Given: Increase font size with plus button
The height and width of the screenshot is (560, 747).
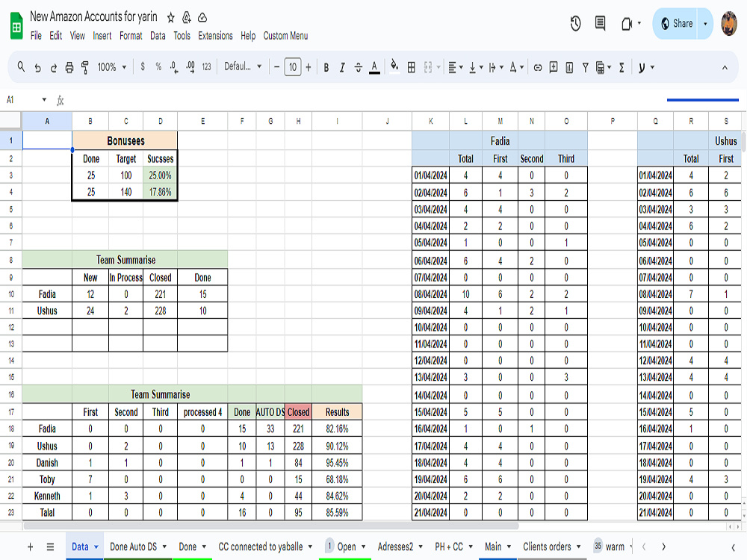Looking at the screenshot, I should click(x=309, y=67).
